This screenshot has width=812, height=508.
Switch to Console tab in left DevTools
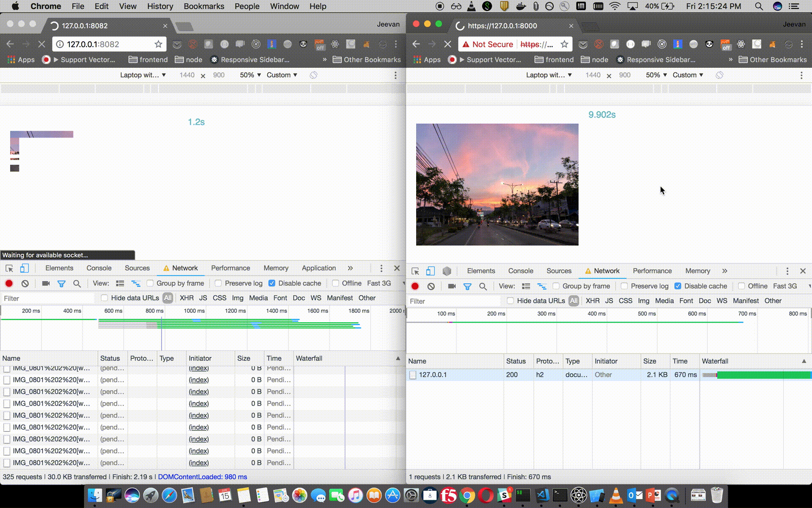tap(99, 268)
